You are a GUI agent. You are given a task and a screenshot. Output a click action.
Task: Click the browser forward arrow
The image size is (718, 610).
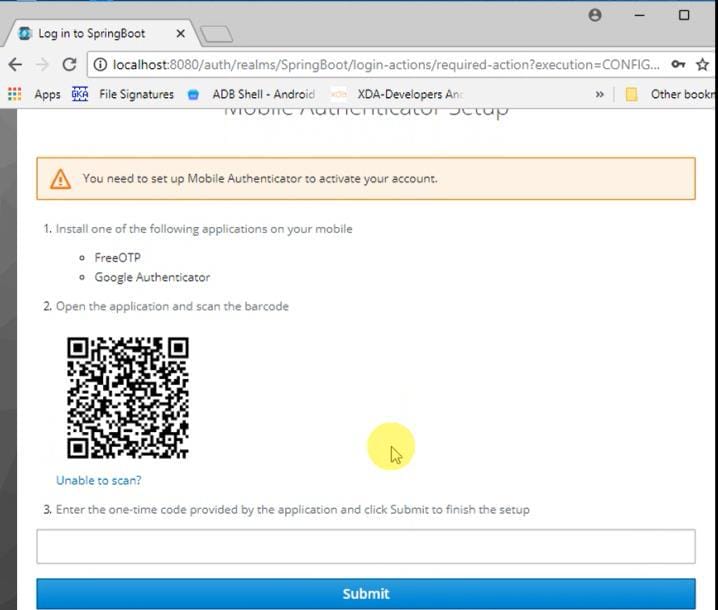[x=42, y=65]
